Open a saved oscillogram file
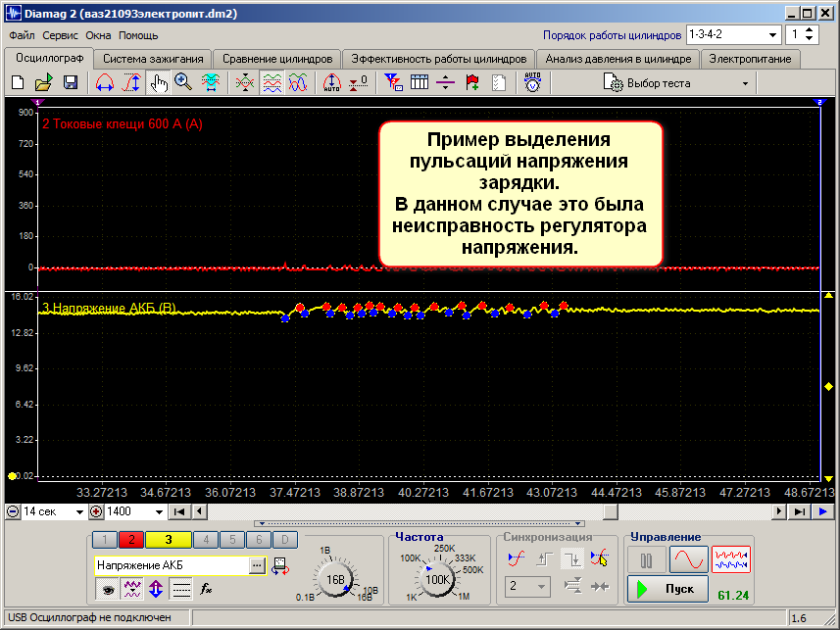Viewport: 840px width, 630px height. click(43, 82)
